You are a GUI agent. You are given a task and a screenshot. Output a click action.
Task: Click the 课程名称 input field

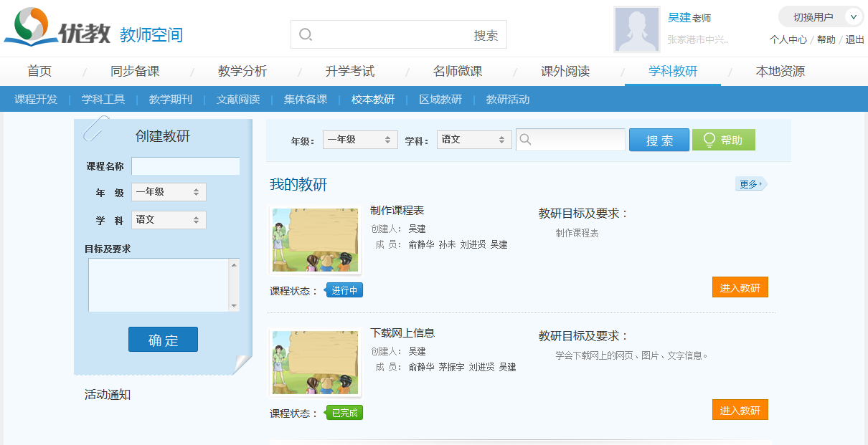click(185, 166)
